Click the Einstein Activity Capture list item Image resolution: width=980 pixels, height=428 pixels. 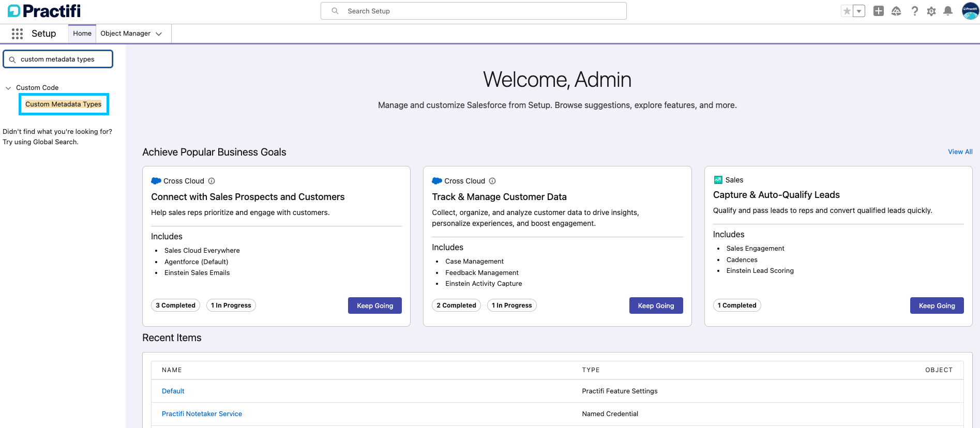coord(484,284)
